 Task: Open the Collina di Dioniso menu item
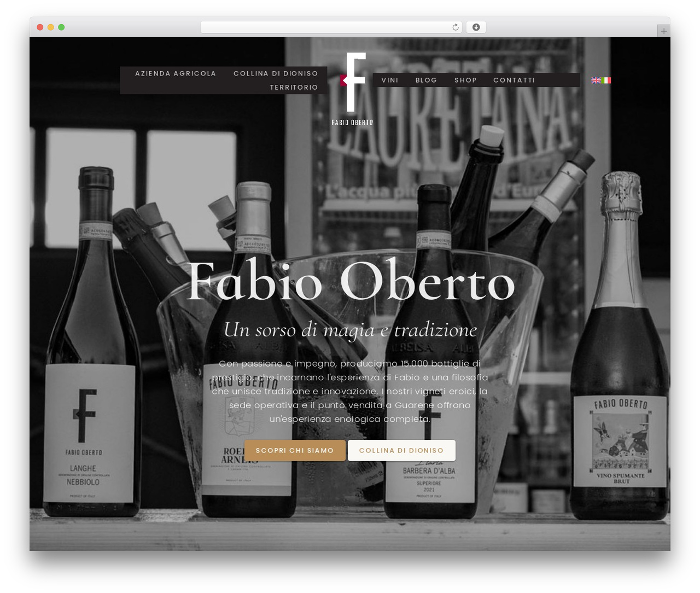pyautogui.click(x=276, y=73)
